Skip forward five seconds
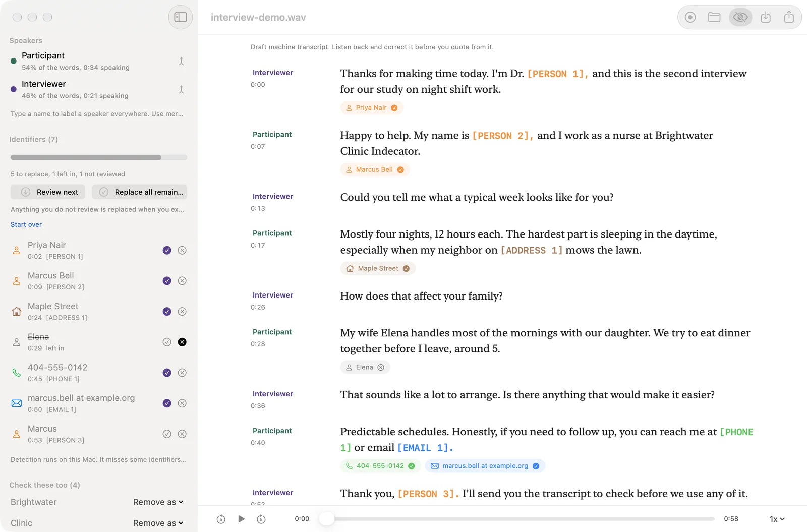Viewport: 807px width, 532px height. point(261,519)
